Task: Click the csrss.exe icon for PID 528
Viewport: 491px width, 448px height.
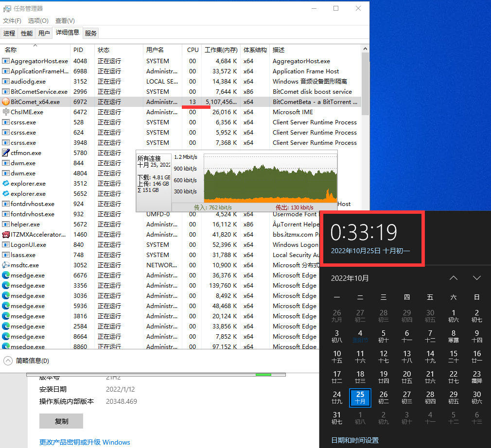Action: point(6,122)
